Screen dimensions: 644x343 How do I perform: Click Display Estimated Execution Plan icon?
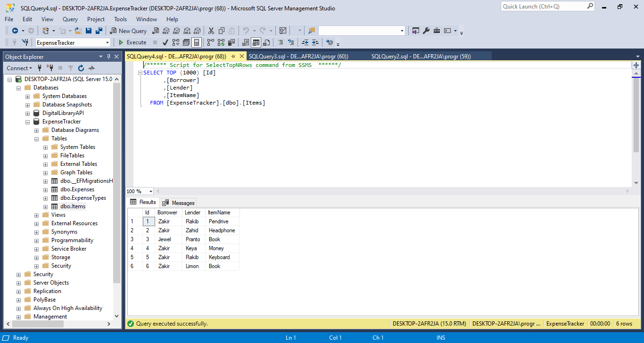point(176,42)
